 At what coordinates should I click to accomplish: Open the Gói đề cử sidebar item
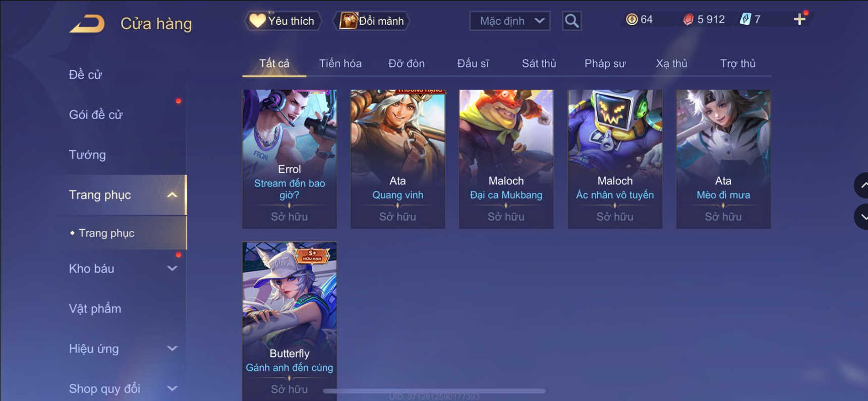tap(96, 115)
